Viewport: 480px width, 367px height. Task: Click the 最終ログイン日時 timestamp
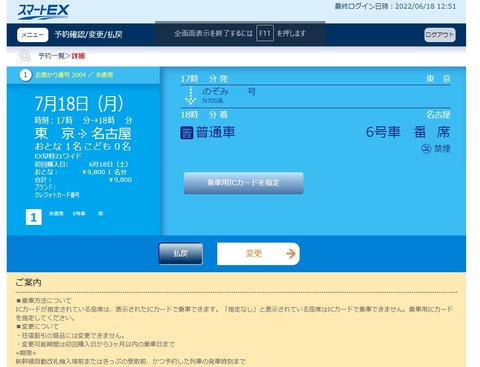tap(395, 6)
